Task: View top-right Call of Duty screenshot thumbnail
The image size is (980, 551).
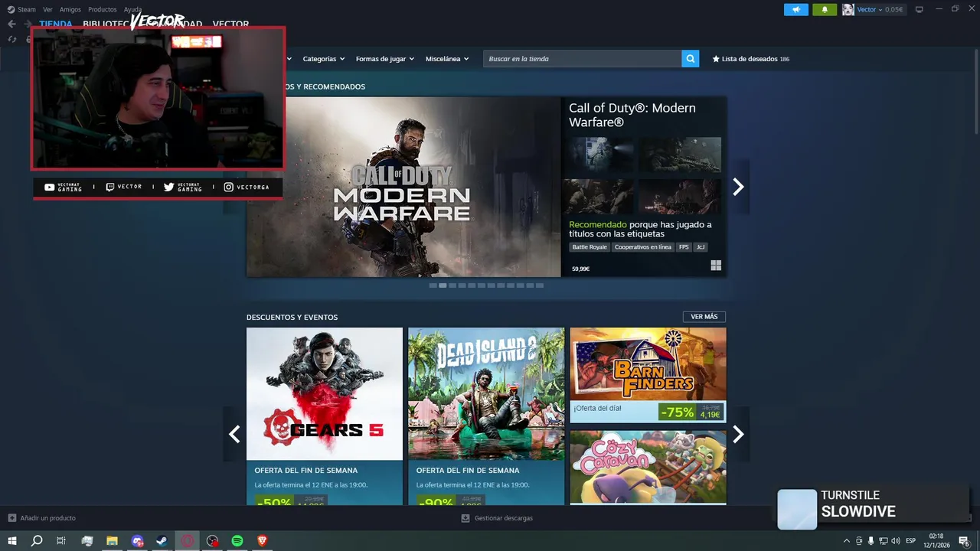Action: click(681, 155)
